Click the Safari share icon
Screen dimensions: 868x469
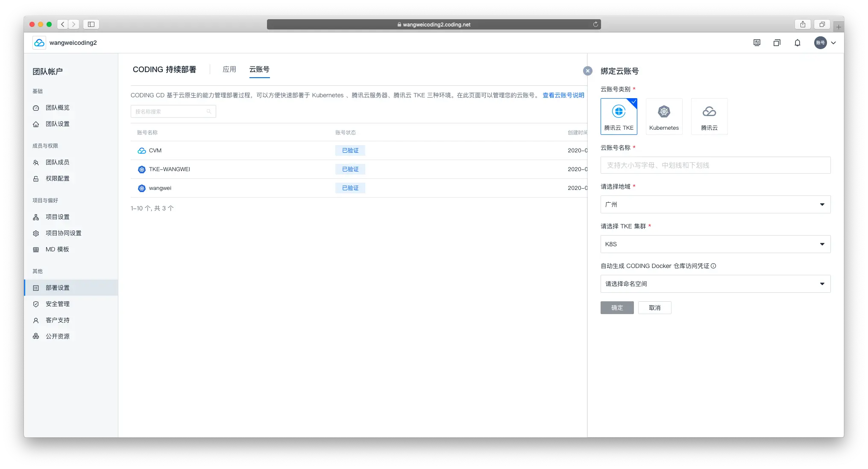pos(803,24)
